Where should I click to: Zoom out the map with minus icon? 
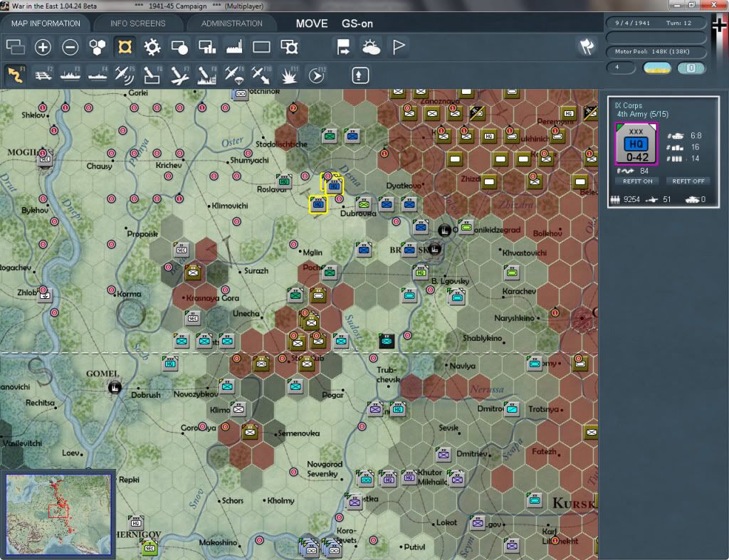(70, 47)
